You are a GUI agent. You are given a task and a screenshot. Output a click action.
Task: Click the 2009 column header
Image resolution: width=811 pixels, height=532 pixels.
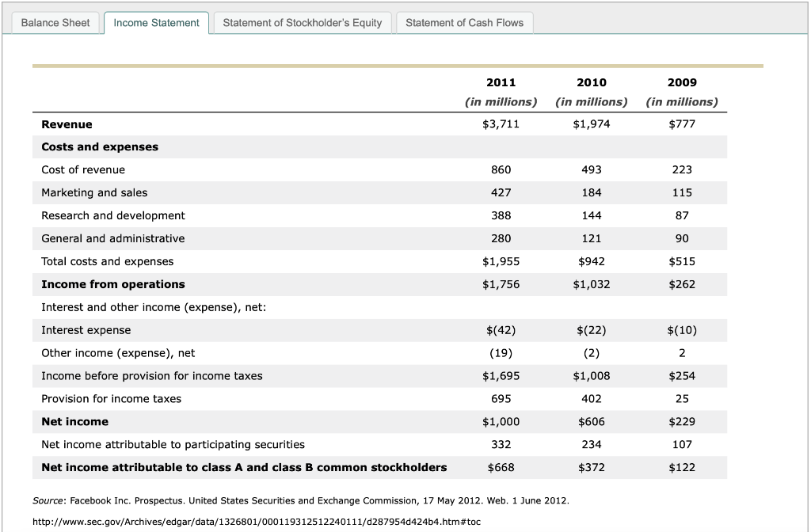[x=682, y=82]
